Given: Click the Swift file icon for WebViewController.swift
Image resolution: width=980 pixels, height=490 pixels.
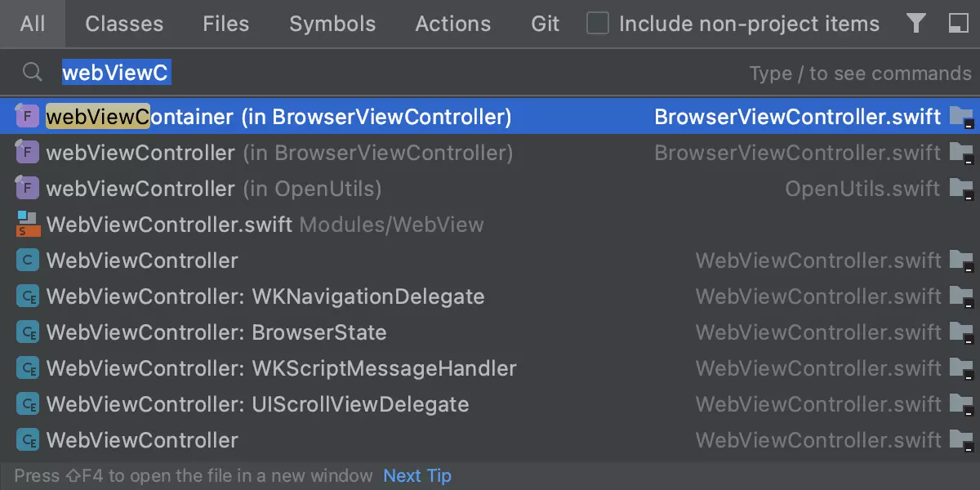Looking at the screenshot, I should click(28, 225).
